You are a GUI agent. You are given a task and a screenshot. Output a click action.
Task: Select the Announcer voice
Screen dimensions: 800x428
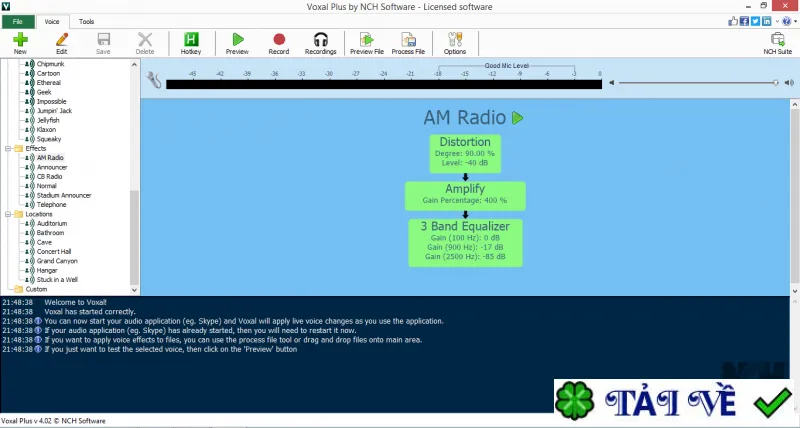[52, 167]
